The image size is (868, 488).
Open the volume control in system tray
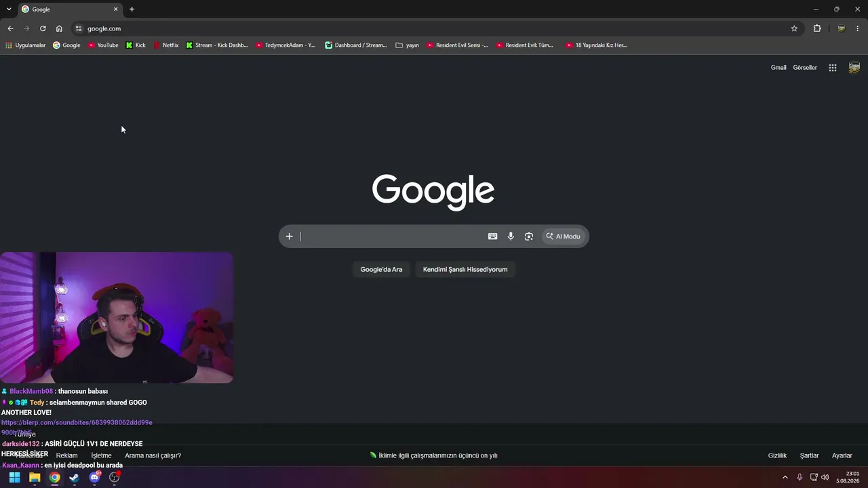[825, 477]
